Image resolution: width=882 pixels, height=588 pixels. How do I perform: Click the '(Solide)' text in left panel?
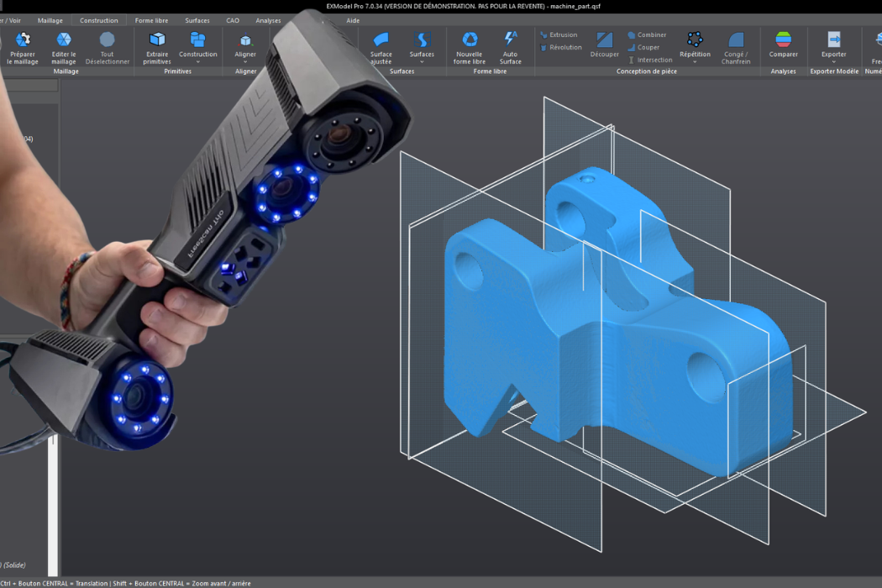(x=14, y=565)
